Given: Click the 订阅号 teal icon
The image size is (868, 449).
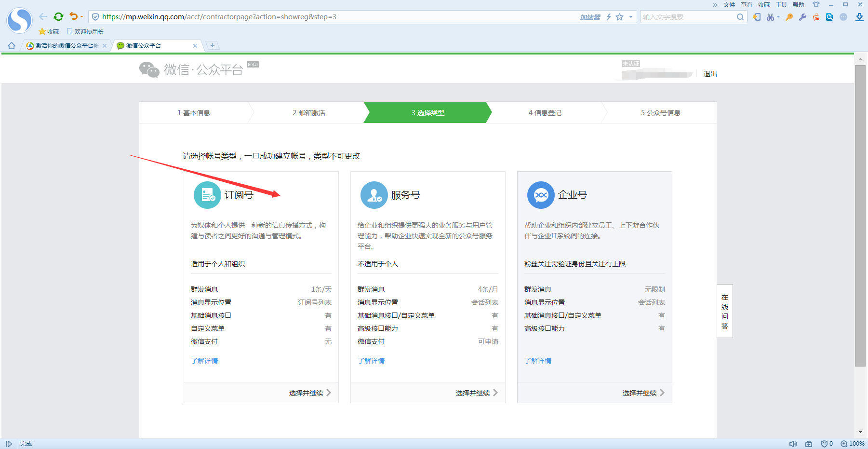Looking at the screenshot, I should pyautogui.click(x=207, y=195).
